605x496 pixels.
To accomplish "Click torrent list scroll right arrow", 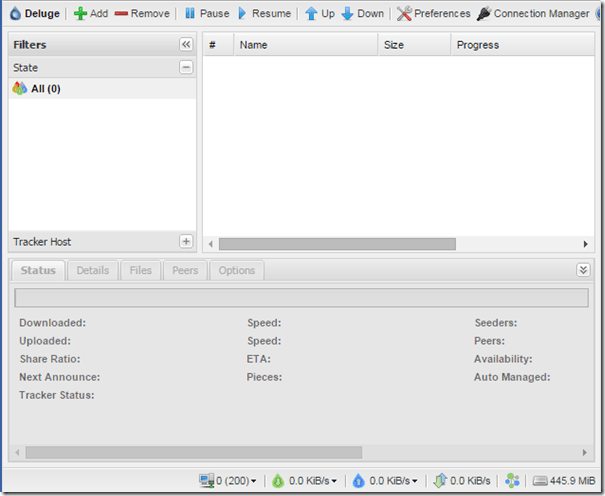I will click(585, 244).
